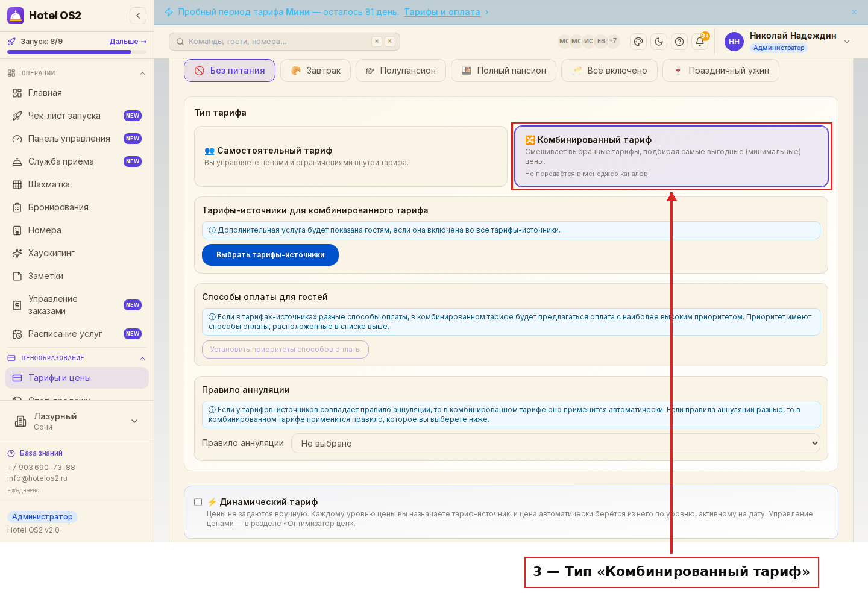
Task: Select the Всё включено meal option
Action: point(609,71)
